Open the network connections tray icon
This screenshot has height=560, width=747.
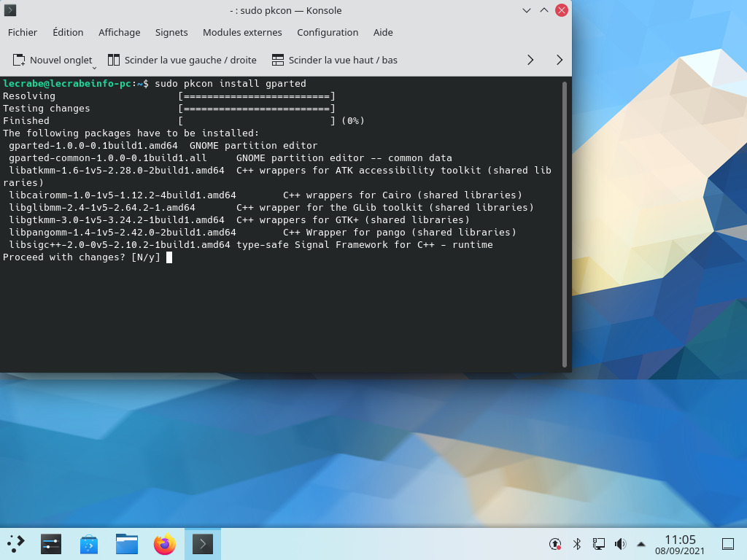click(598, 544)
